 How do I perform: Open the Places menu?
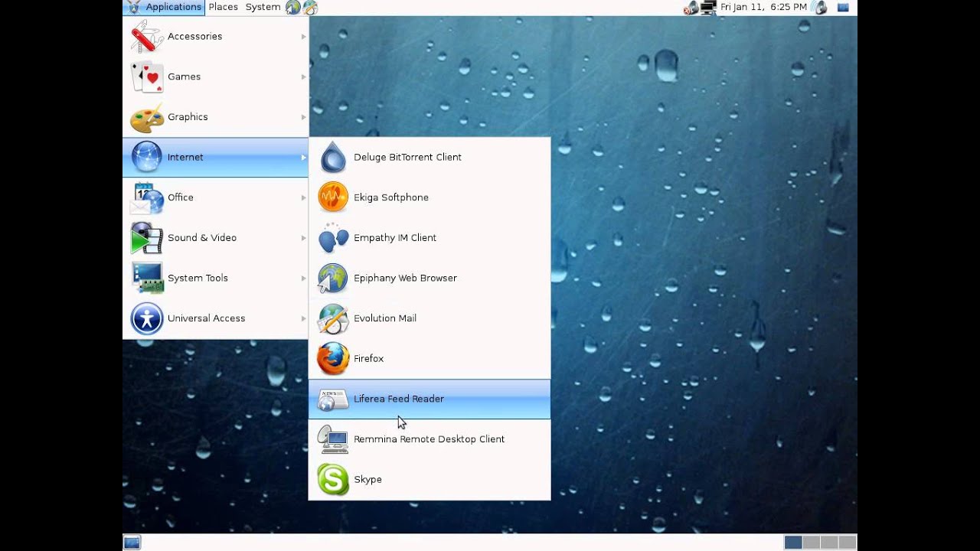[224, 7]
